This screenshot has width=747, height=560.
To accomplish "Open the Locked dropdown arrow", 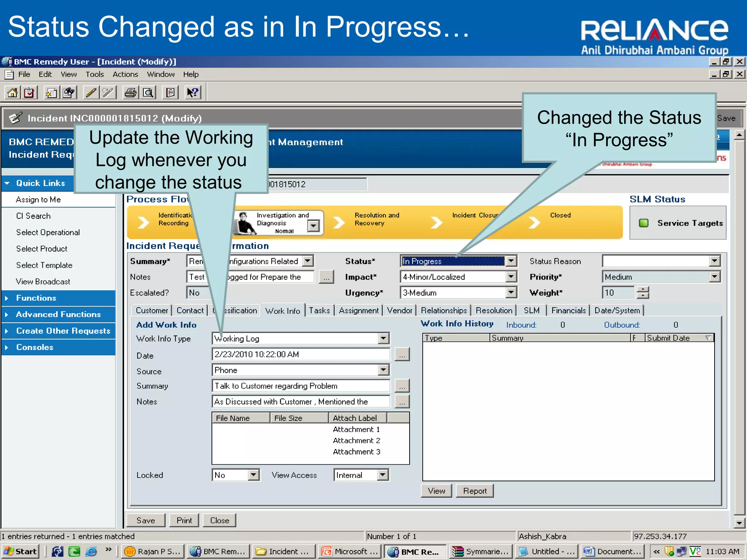I will pos(253,475).
